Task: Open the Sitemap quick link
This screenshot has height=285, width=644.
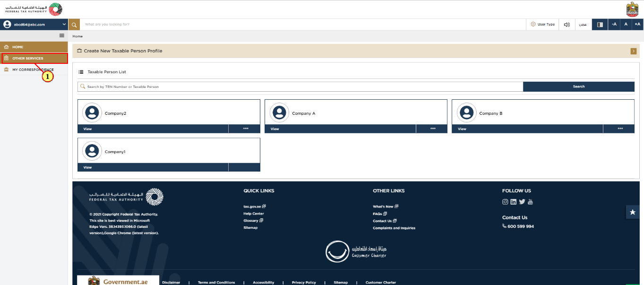Action: pyautogui.click(x=250, y=228)
